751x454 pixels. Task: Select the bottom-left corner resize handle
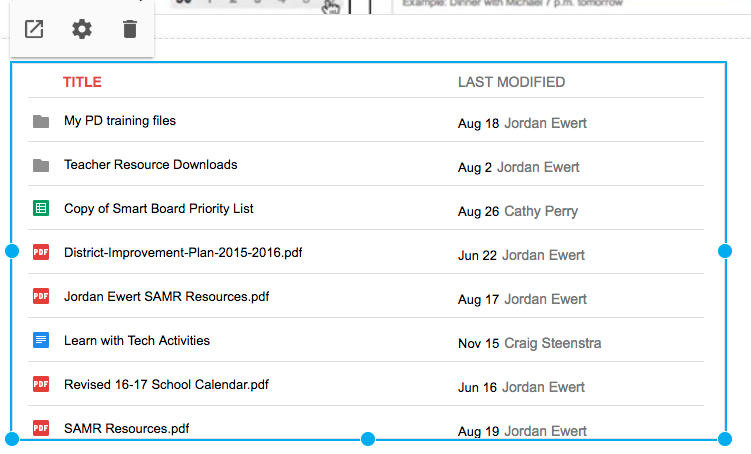[x=12, y=439]
